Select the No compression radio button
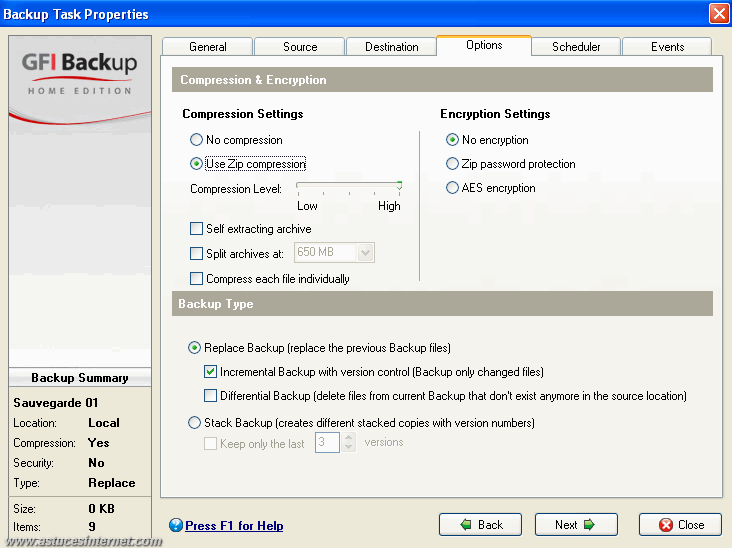 (x=197, y=140)
